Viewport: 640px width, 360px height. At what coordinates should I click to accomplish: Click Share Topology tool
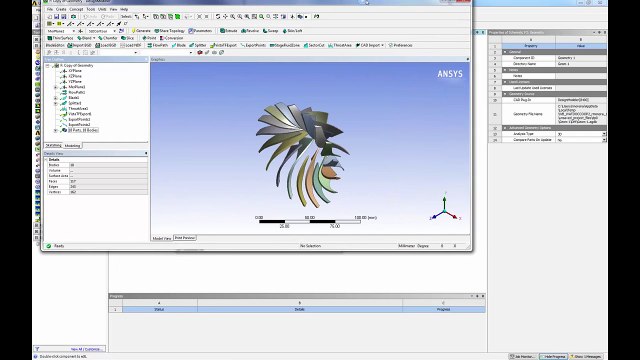coord(169,31)
